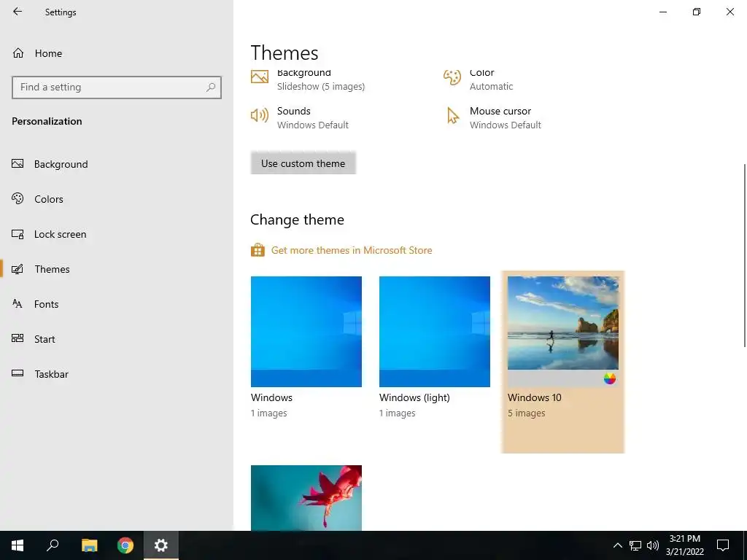This screenshot has height=560, width=747.
Task: Open theme Background Slideshow setting
Action: 308,79
